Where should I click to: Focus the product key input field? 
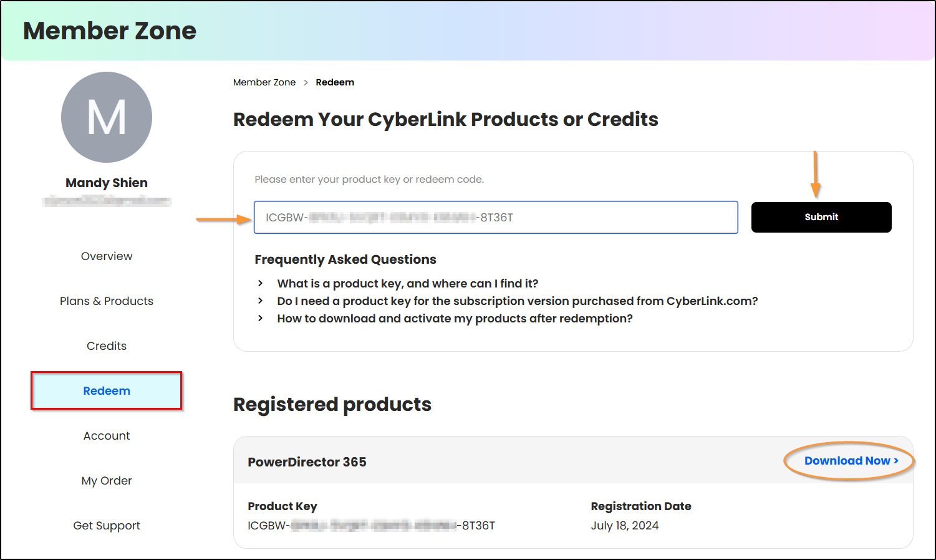click(496, 218)
